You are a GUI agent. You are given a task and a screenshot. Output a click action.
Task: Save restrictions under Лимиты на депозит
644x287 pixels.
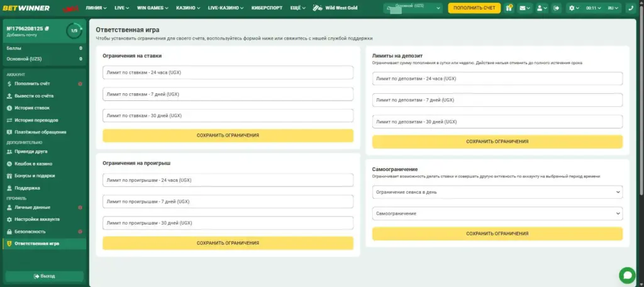tap(497, 142)
